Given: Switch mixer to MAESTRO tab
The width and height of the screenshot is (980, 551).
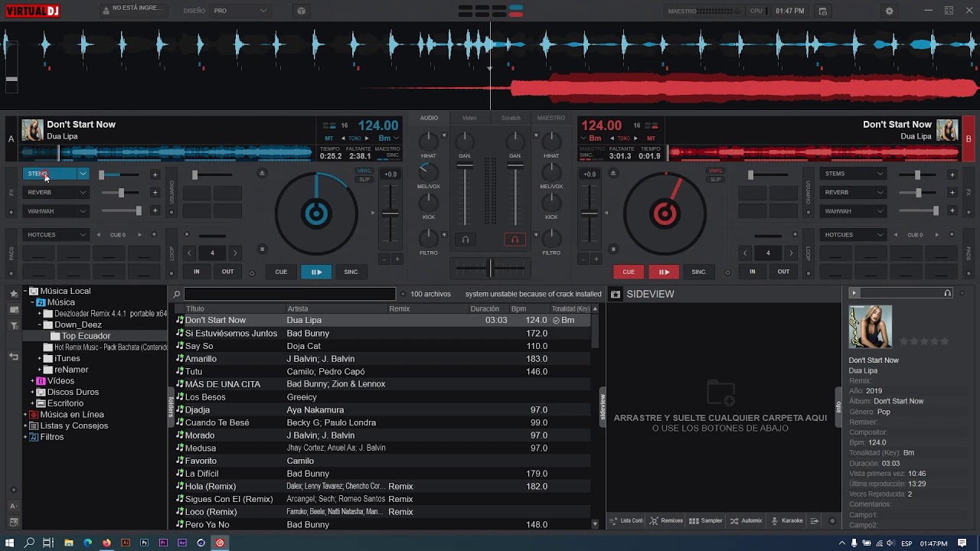Looking at the screenshot, I should (551, 118).
